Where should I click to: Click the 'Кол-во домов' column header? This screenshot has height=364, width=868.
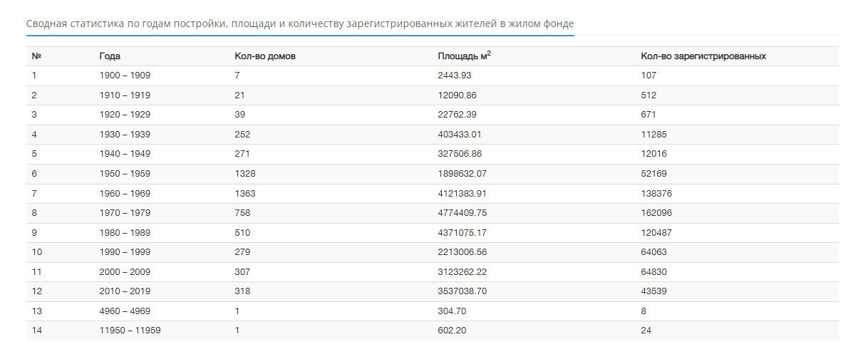coord(264,56)
